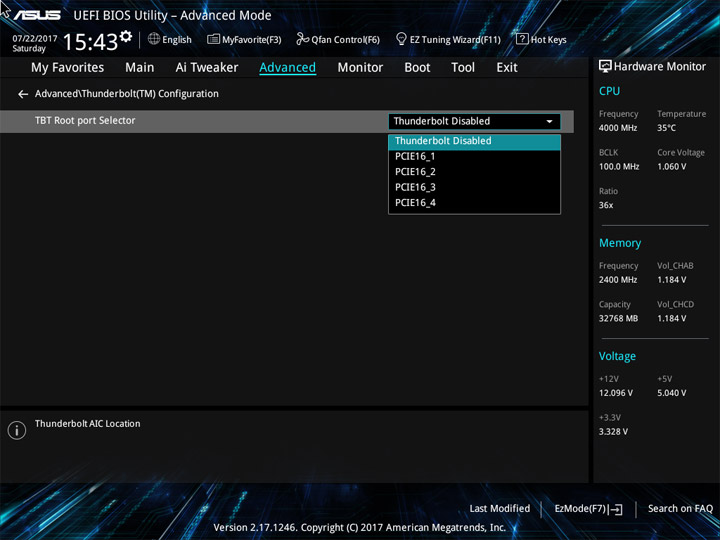The width and height of the screenshot is (720, 540).
Task: Switch to EzMode(F7) label
Action: coord(581,509)
